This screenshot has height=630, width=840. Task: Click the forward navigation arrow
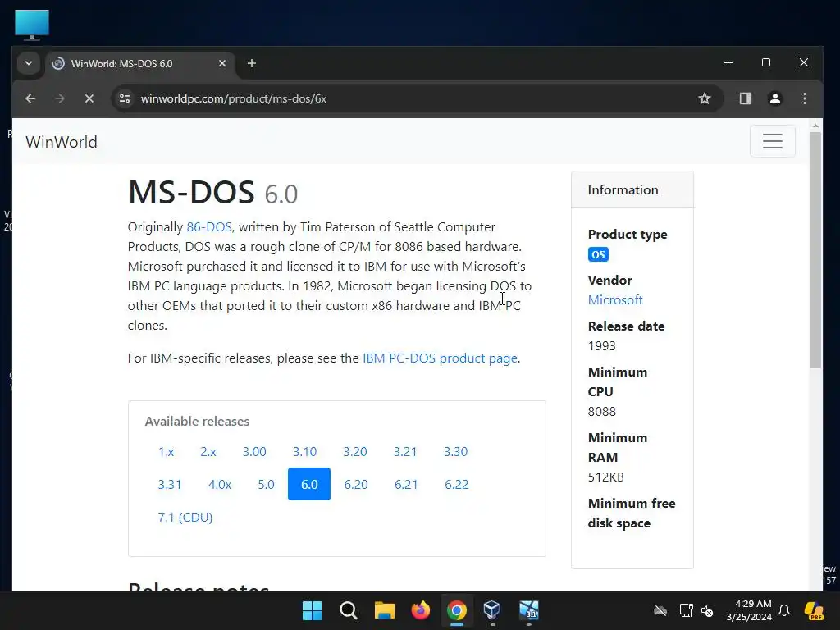pyautogui.click(x=60, y=98)
